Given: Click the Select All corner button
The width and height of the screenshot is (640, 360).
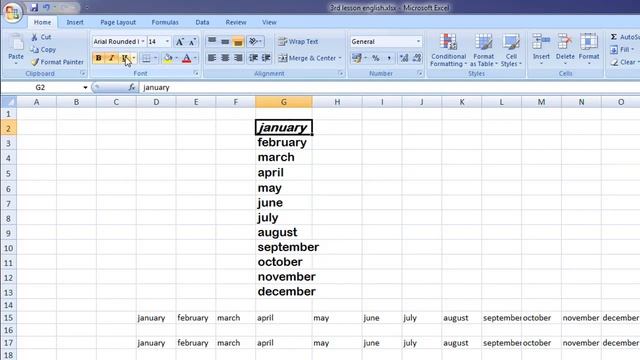Looking at the screenshot, I should (9, 102).
